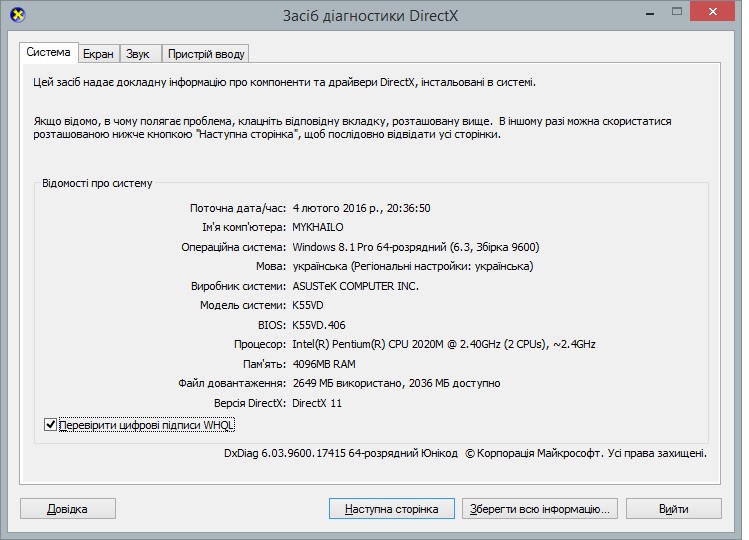749x540 pixels.
Task: Click the Відомості про систему group label
Action: click(x=97, y=183)
